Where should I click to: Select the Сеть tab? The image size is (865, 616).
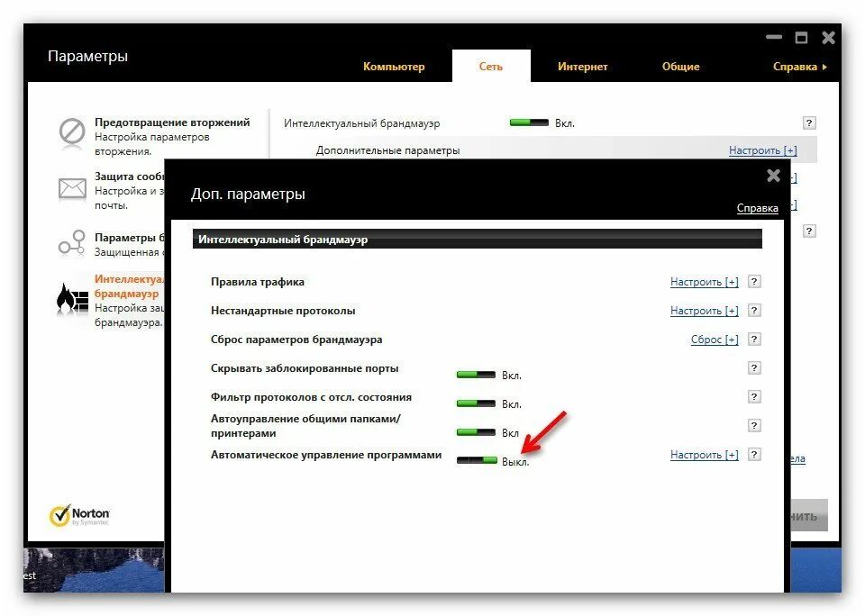[491, 67]
